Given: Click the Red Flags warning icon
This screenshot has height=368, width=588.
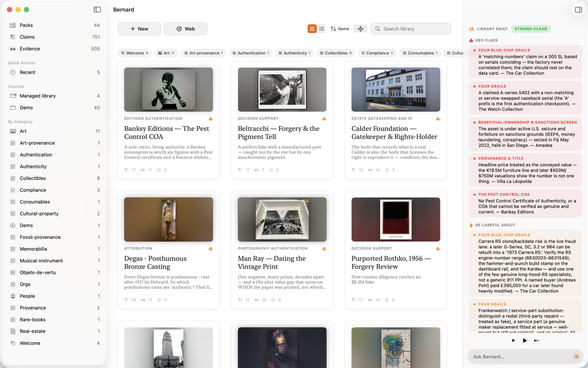Looking at the screenshot, I should 471,40.
